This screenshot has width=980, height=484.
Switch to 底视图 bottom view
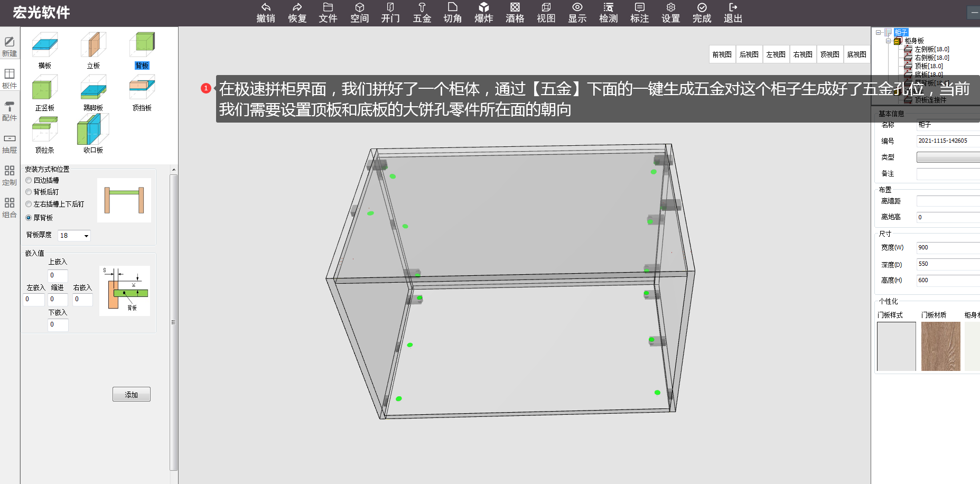tap(857, 54)
